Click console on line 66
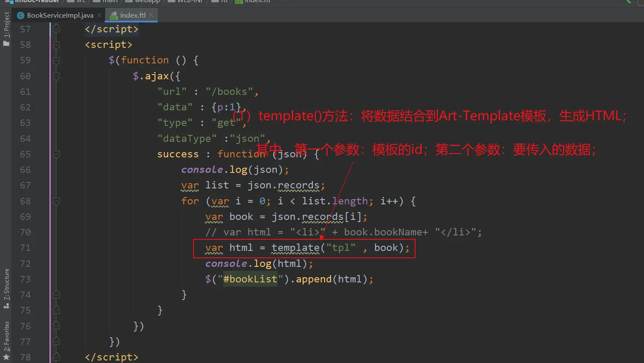This screenshot has width=644, height=363. (202, 170)
